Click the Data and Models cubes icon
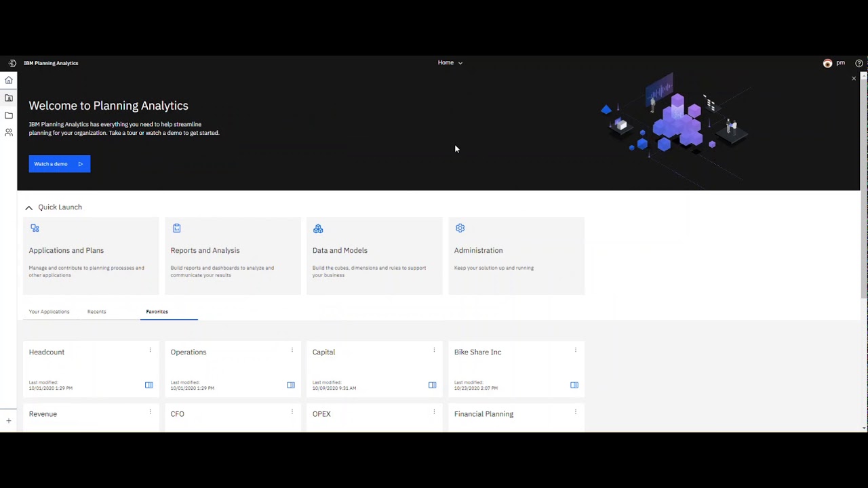Screen dimensions: 868x488 pos(318,228)
